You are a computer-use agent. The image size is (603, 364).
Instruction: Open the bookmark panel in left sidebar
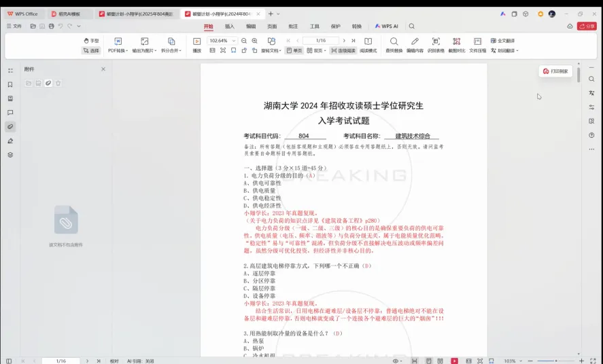pyautogui.click(x=10, y=84)
